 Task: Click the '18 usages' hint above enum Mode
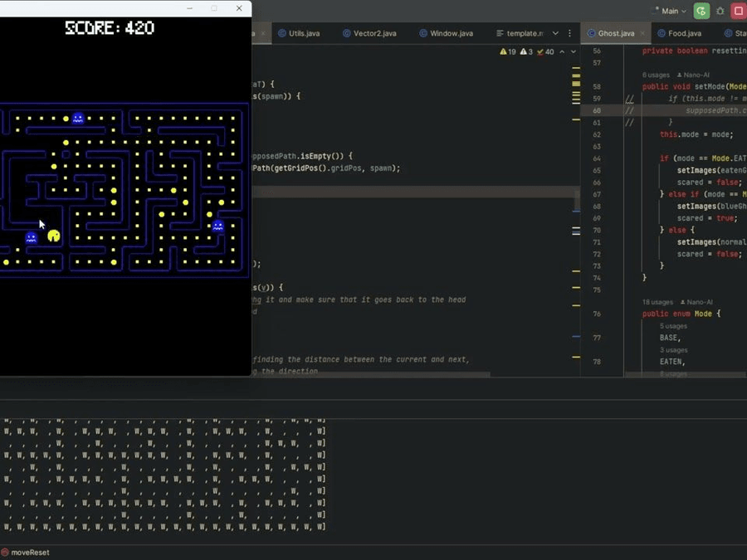point(657,302)
